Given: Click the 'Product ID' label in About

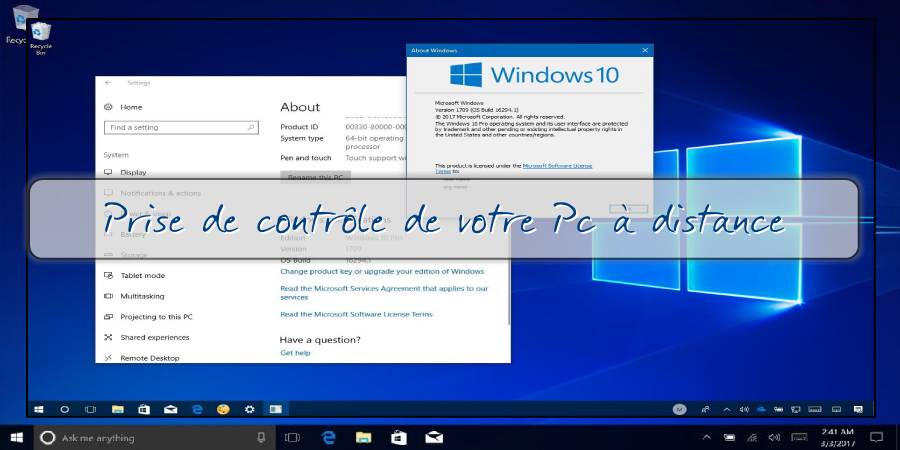Looking at the screenshot, I should click(299, 127).
